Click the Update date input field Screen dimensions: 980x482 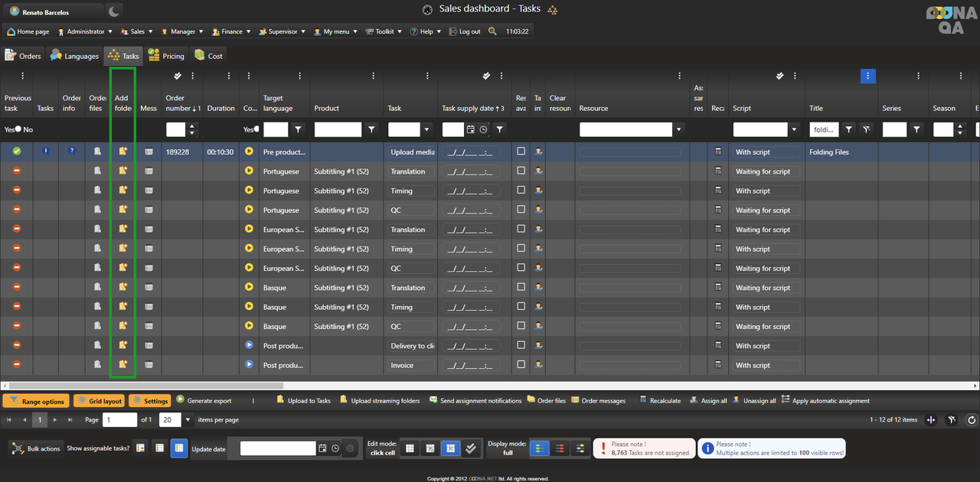coord(278,448)
